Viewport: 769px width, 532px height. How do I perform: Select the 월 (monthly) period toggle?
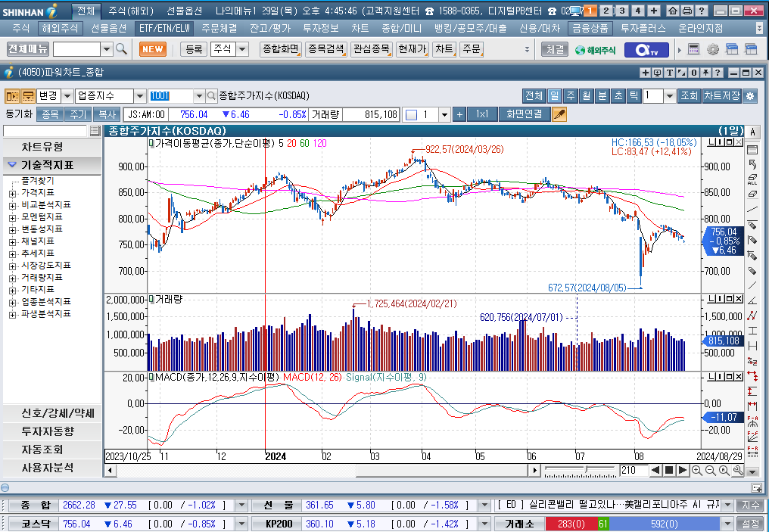pos(586,95)
